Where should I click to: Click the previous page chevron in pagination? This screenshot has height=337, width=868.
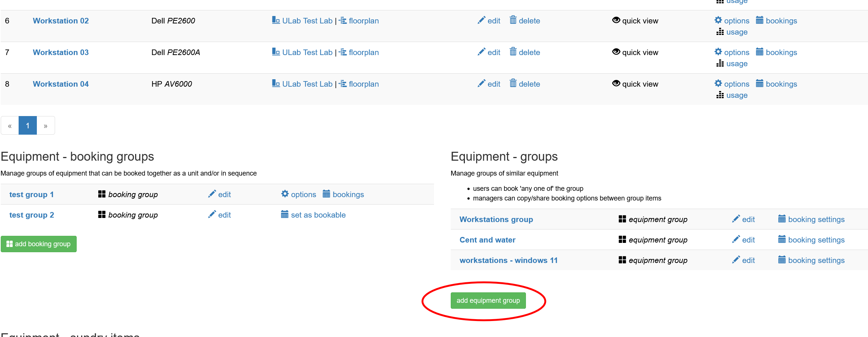(10, 125)
